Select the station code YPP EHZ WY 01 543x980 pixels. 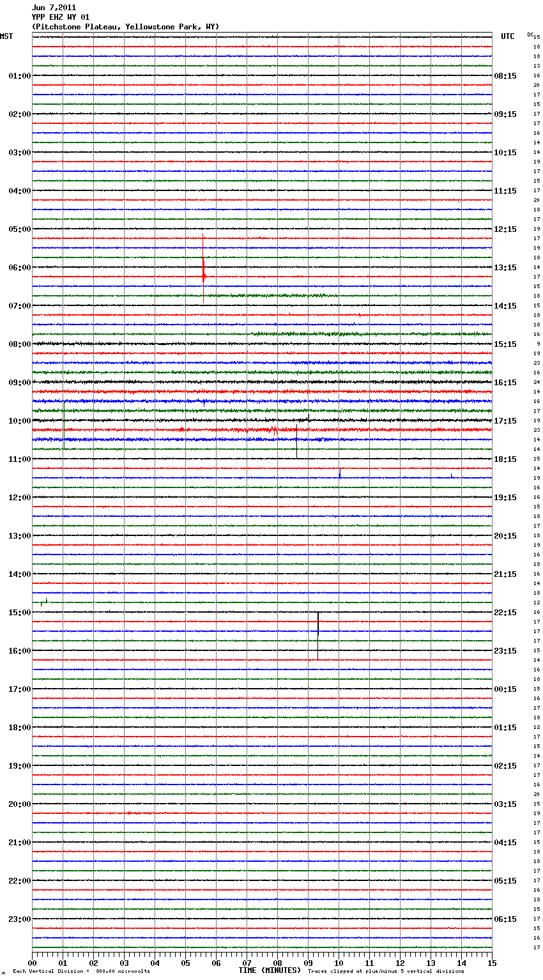pyautogui.click(x=61, y=17)
